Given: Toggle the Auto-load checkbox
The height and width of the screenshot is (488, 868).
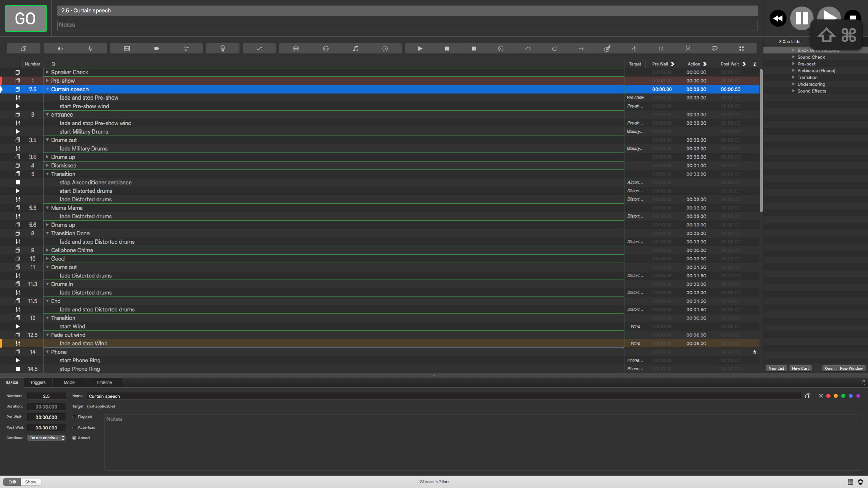Looking at the screenshot, I should (x=74, y=427).
